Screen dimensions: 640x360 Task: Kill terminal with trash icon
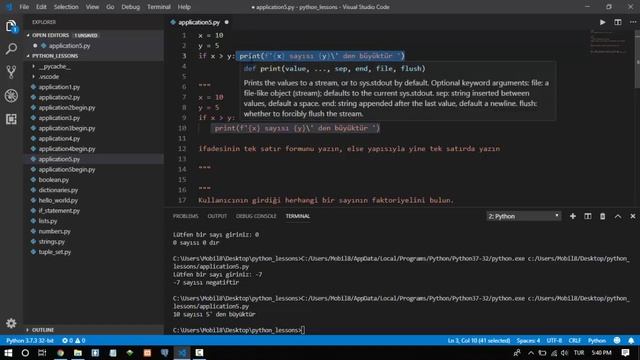[602, 216]
